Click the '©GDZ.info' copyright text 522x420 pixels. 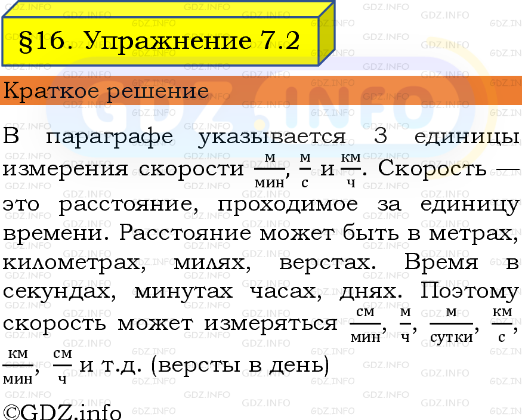click(62, 411)
